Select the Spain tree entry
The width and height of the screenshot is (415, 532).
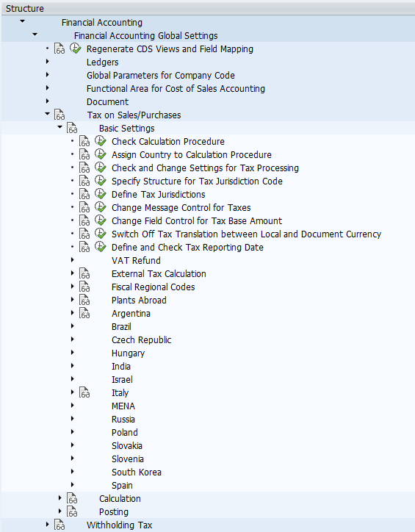point(122,486)
